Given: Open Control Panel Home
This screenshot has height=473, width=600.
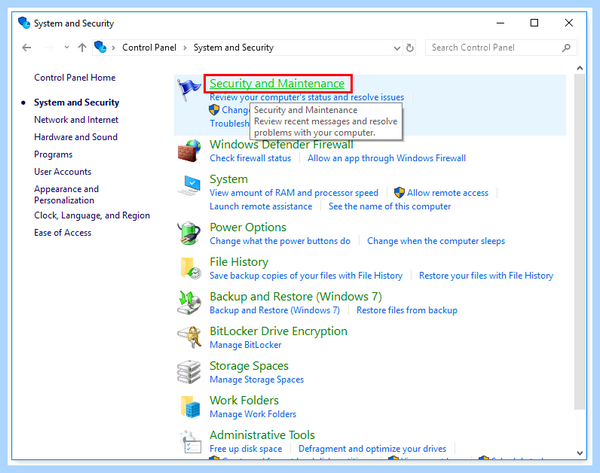Looking at the screenshot, I should pyautogui.click(x=75, y=78).
